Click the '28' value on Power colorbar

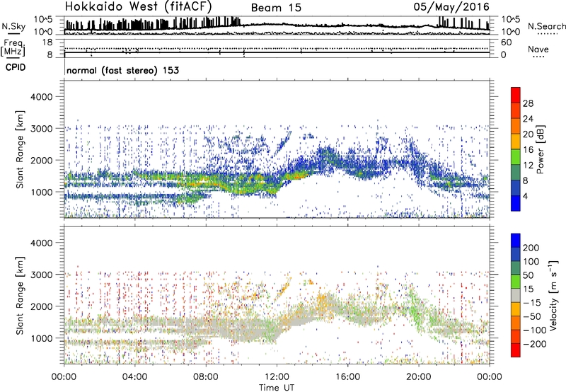(528, 103)
